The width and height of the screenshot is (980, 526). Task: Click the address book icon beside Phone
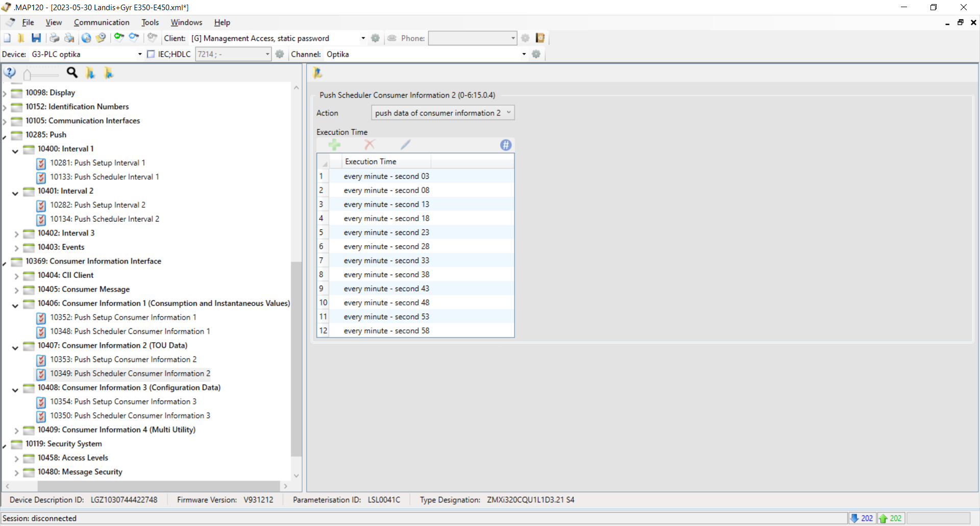pyautogui.click(x=540, y=38)
